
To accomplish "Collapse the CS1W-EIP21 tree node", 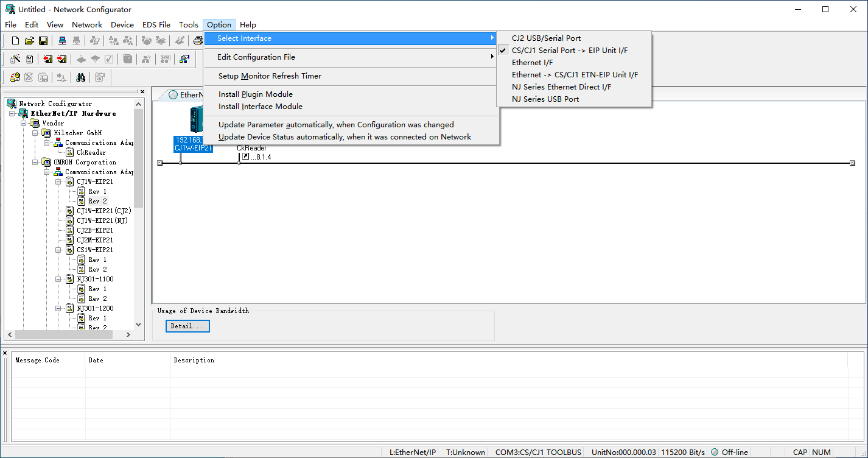I will (x=58, y=250).
